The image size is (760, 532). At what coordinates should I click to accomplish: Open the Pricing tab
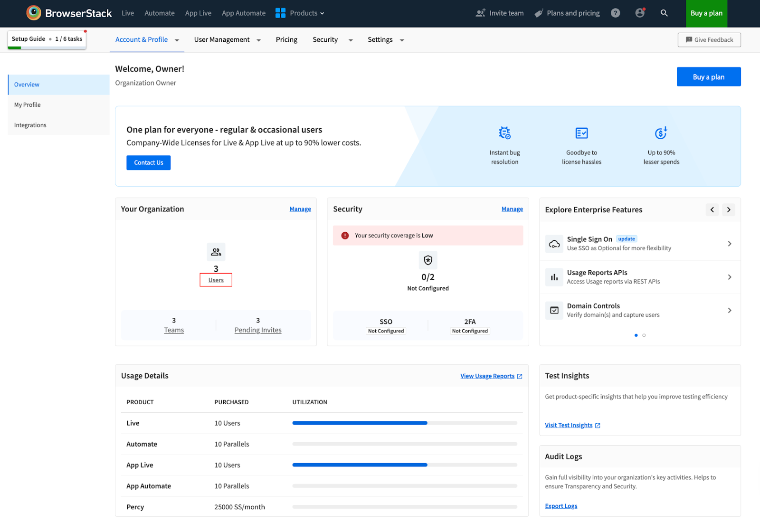click(x=286, y=40)
